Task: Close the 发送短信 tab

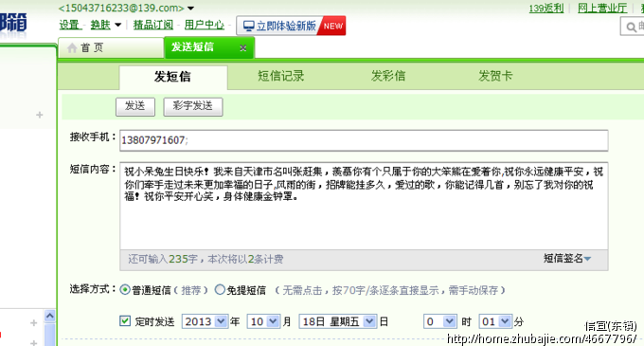Action: 243,48
